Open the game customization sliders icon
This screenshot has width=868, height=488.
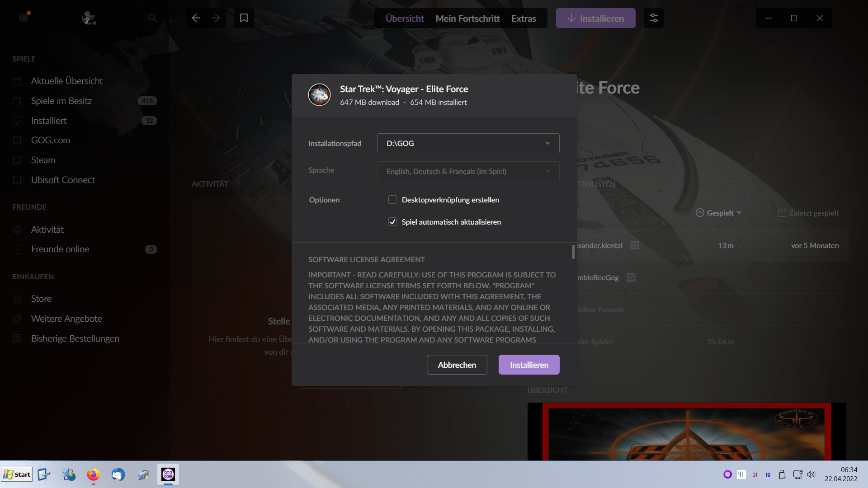[x=654, y=18]
